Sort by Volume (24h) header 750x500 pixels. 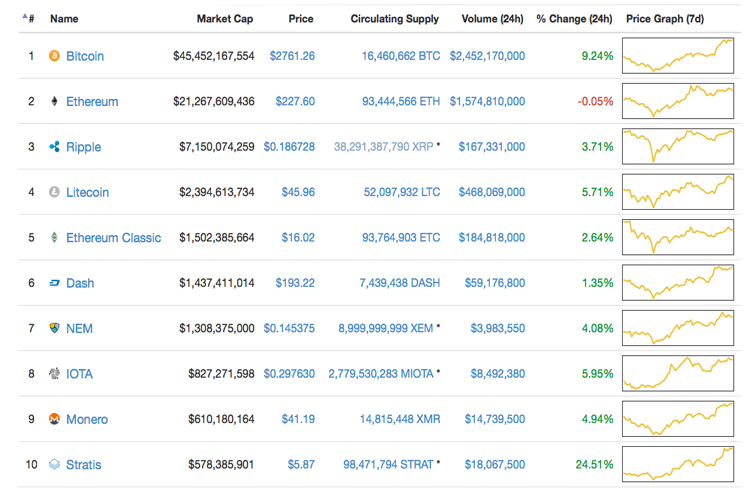click(492, 19)
